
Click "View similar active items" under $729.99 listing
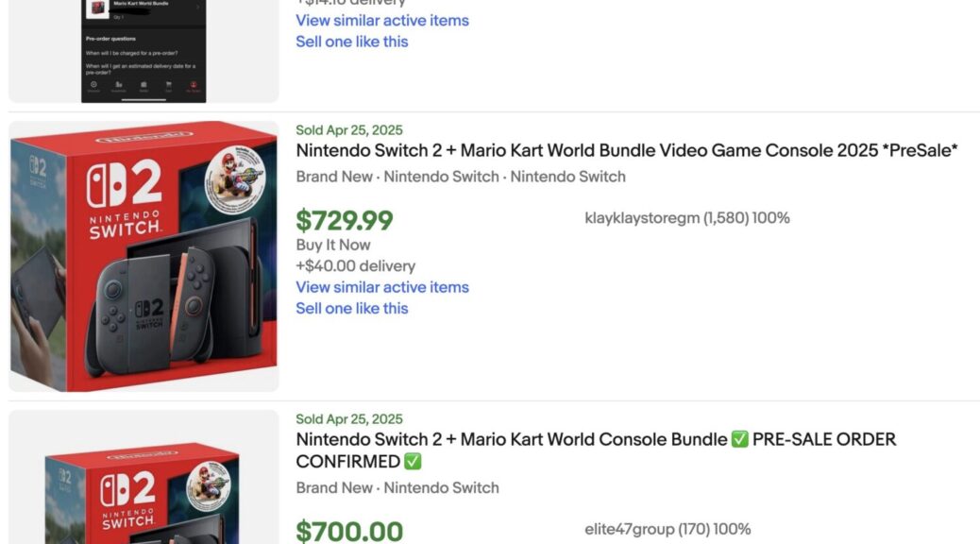[x=382, y=287]
